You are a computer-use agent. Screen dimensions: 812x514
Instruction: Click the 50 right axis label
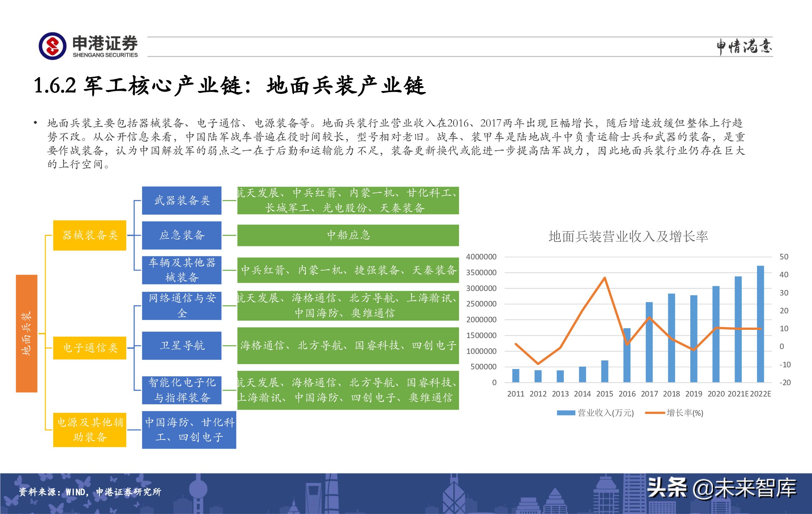tap(784, 257)
